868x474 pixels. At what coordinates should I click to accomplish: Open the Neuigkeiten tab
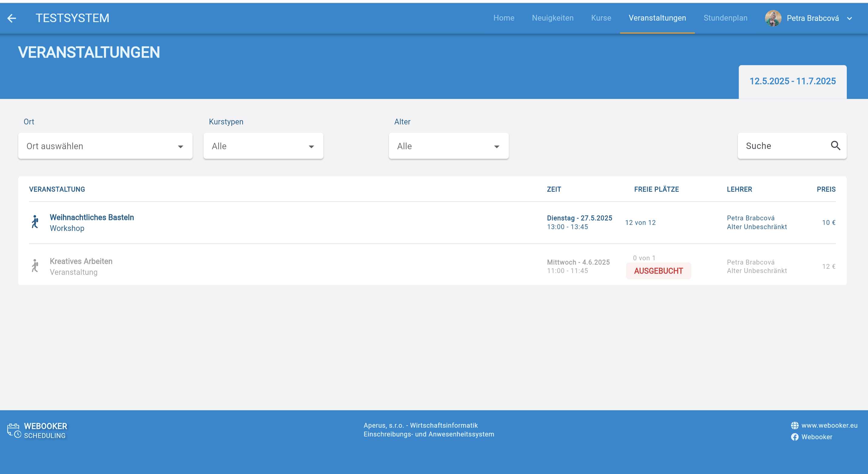[552, 18]
